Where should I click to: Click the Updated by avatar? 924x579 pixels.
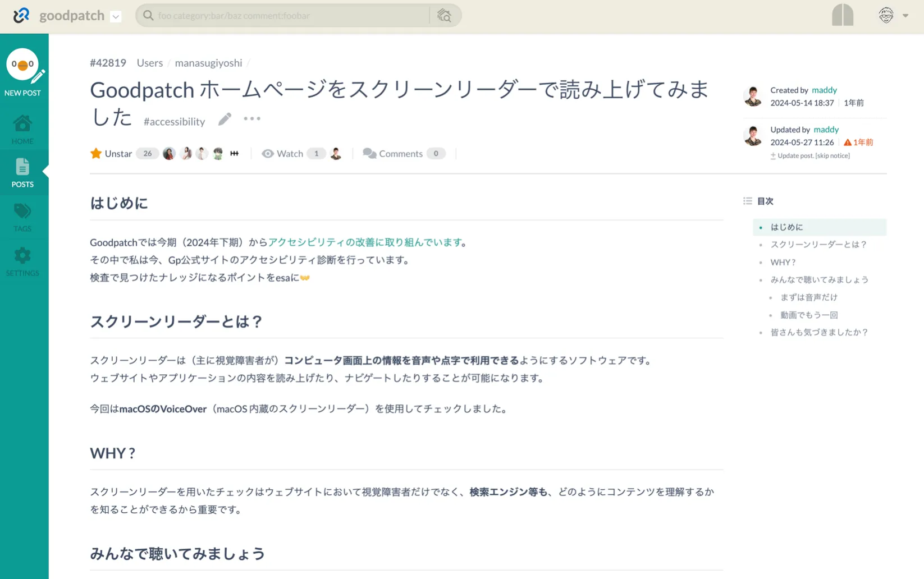753,136
